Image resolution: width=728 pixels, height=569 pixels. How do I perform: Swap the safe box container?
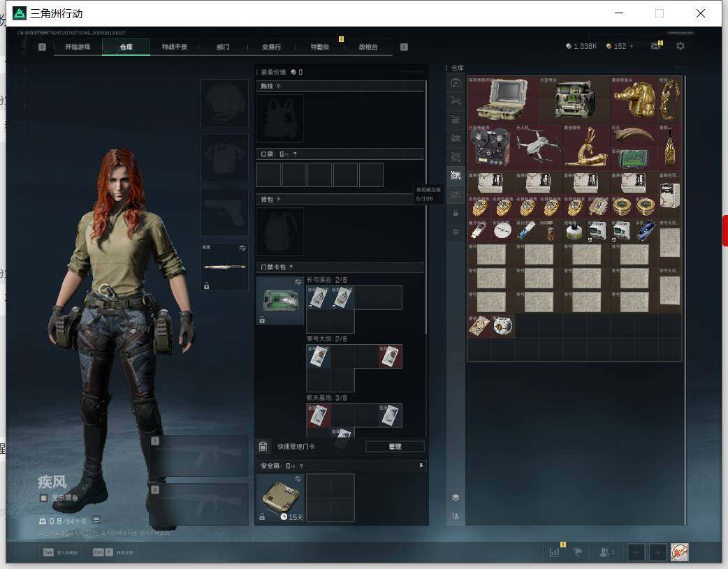pyautogui.click(x=298, y=479)
